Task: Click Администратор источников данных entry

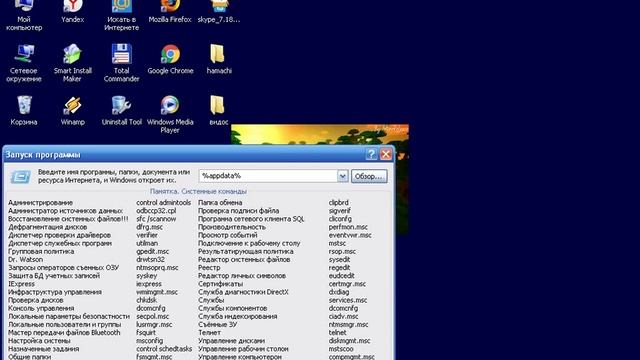Action: 65,211
